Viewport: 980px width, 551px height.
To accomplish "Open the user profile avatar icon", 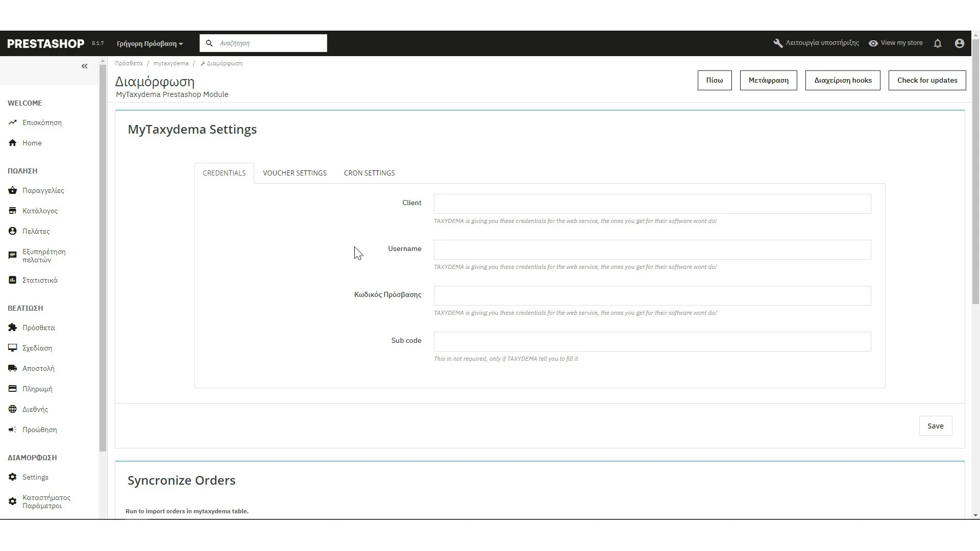I will coord(960,43).
